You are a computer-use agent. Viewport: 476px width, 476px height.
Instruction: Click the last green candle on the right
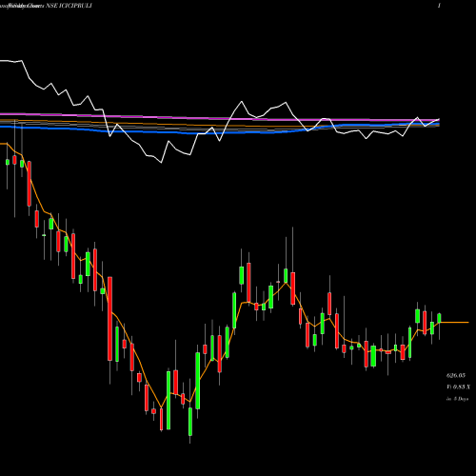(x=440, y=318)
